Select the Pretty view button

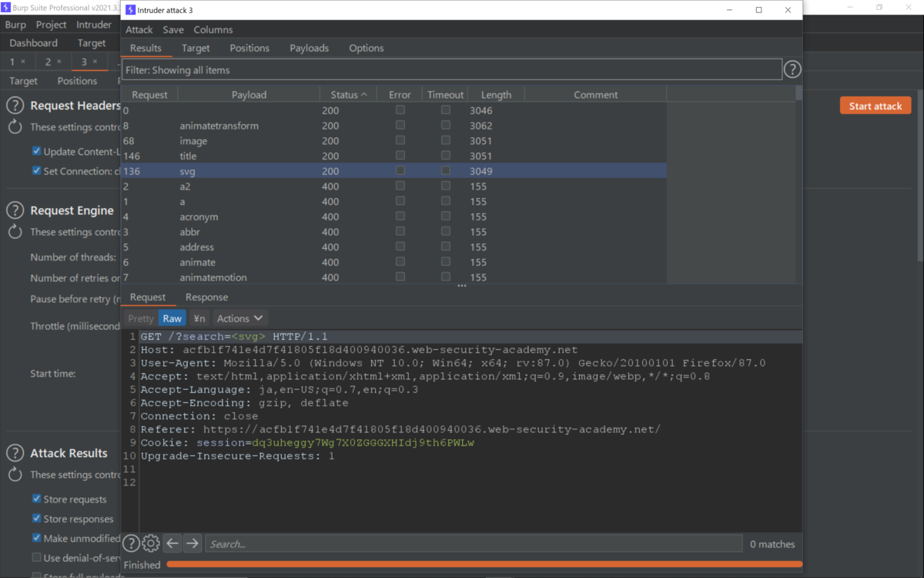point(141,318)
